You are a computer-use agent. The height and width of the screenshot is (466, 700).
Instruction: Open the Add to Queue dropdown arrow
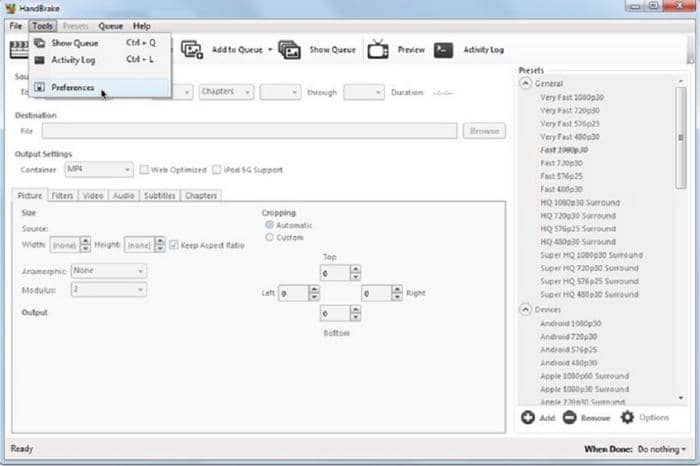click(x=270, y=50)
